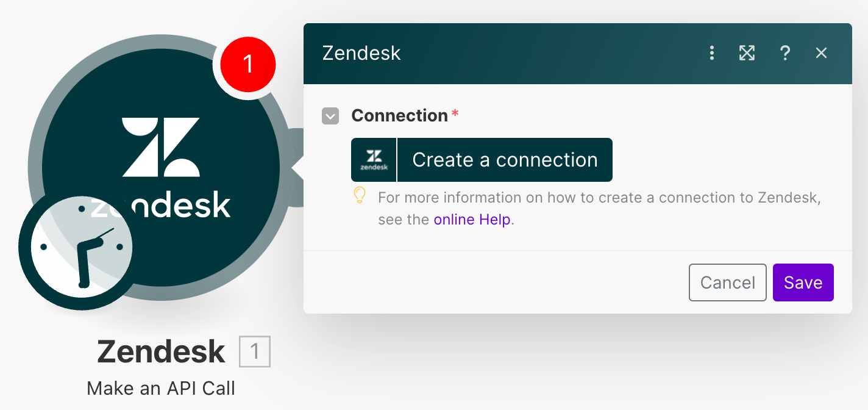
Task: Save the Zendesk module settings
Action: pos(803,282)
